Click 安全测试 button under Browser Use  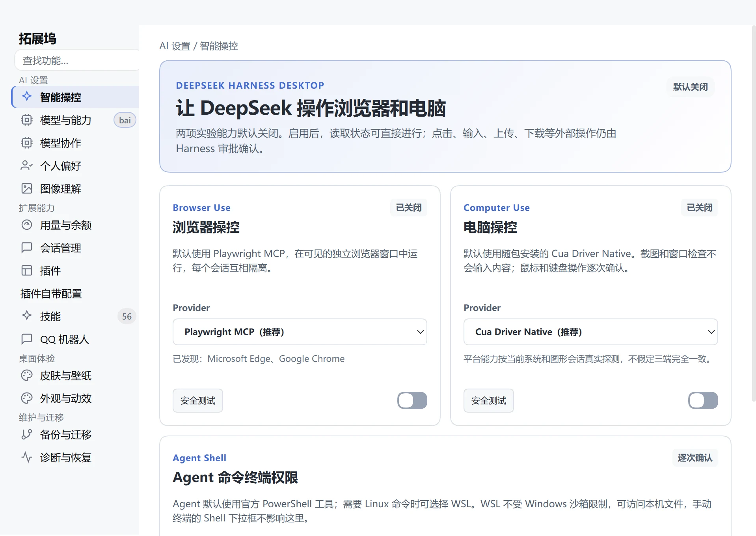[x=198, y=400]
